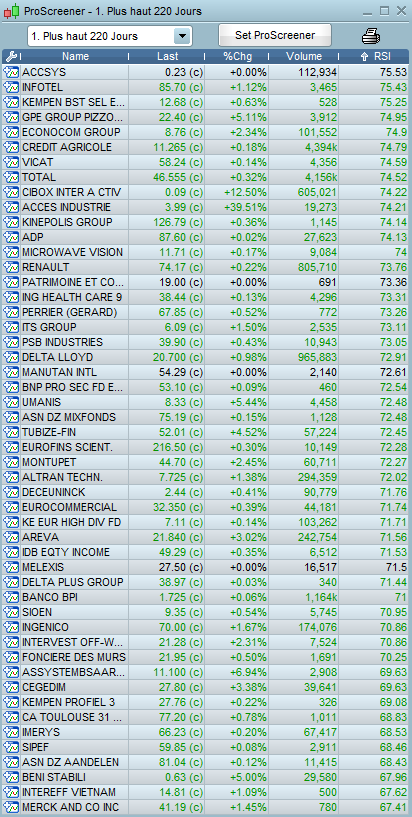Select the DECEUNINCK row name
The height and width of the screenshot is (817, 412).
tap(54, 492)
